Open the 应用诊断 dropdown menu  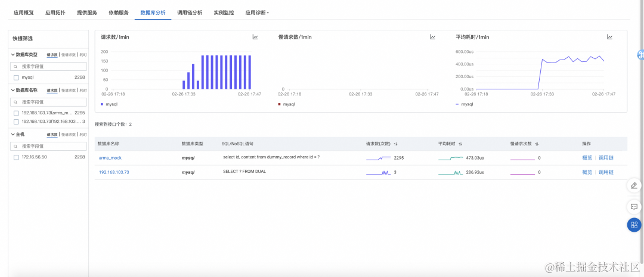pyautogui.click(x=257, y=13)
